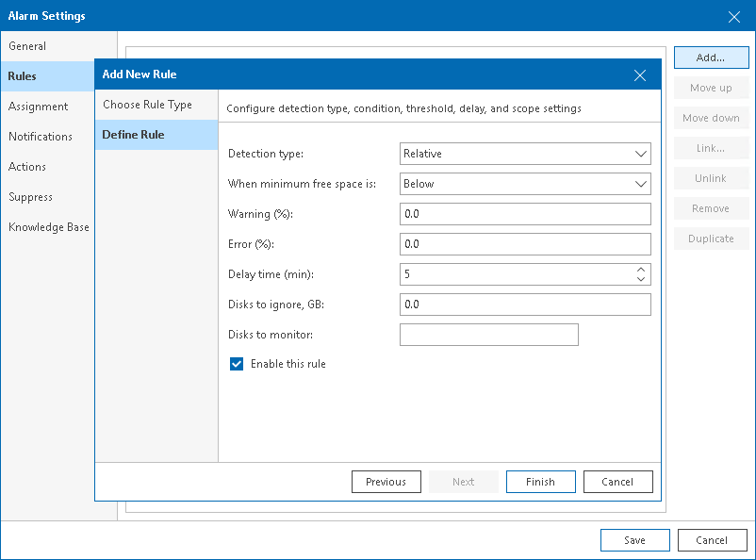Decrease the delay time with down arrow

pyautogui.click(x=641, y=279)
